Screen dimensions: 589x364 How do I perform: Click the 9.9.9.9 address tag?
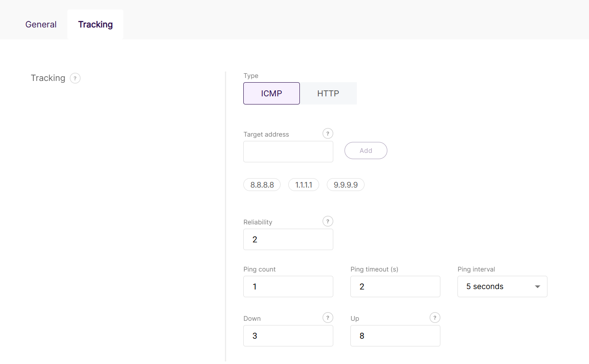(346, 185)
